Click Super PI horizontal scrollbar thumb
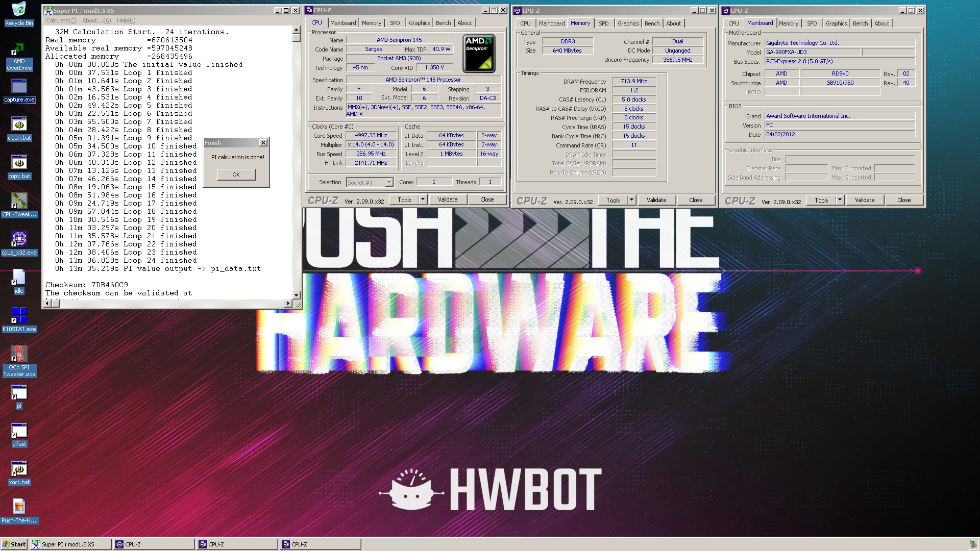The width and height of the screenshot is (980, 551). click(x=55, y=304)
